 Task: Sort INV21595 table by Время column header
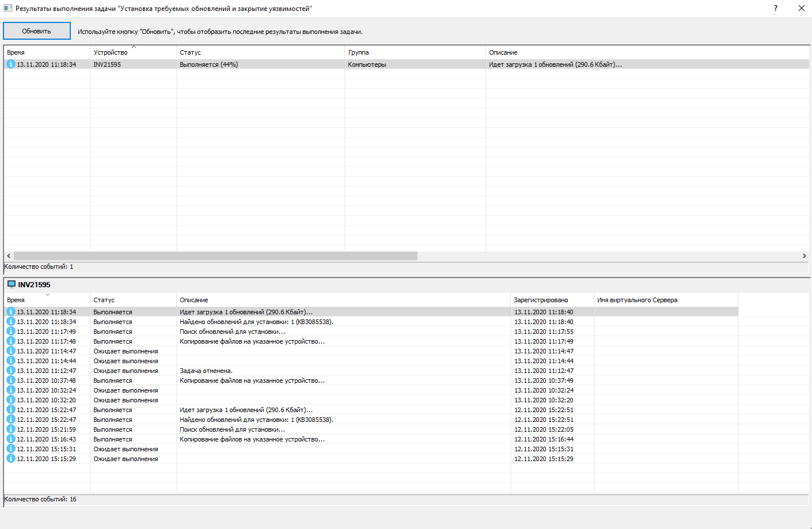(47, 300)
